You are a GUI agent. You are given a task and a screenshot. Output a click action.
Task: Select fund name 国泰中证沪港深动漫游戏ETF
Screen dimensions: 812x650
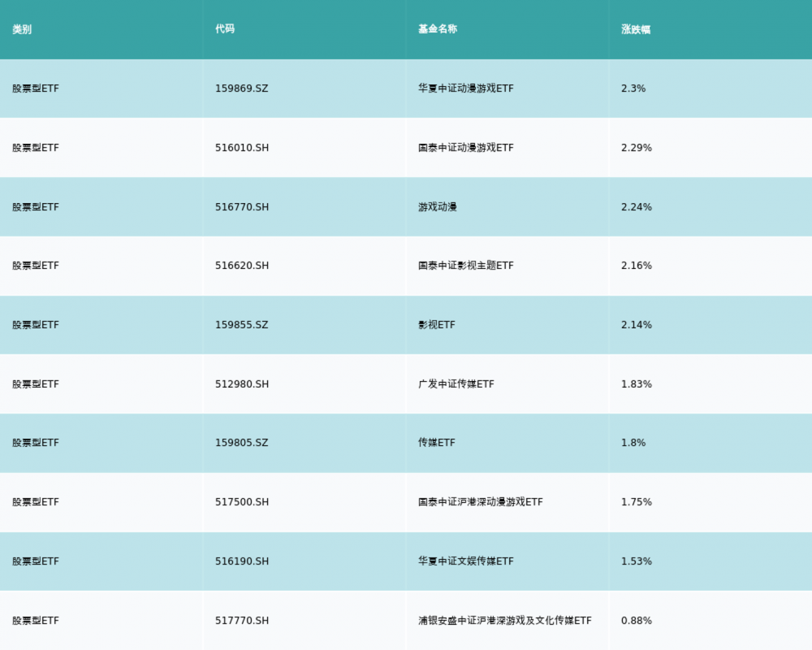(x=481, y=502)
